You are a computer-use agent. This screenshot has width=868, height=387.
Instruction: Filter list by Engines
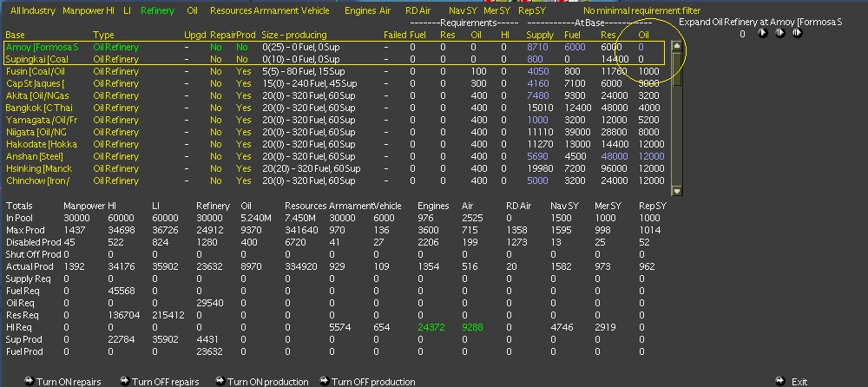click(360, 10)
